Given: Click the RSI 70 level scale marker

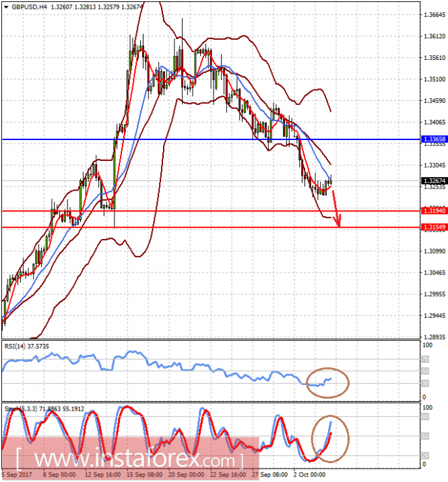Looking at the screenshot, I should click(x=425, y=359).
